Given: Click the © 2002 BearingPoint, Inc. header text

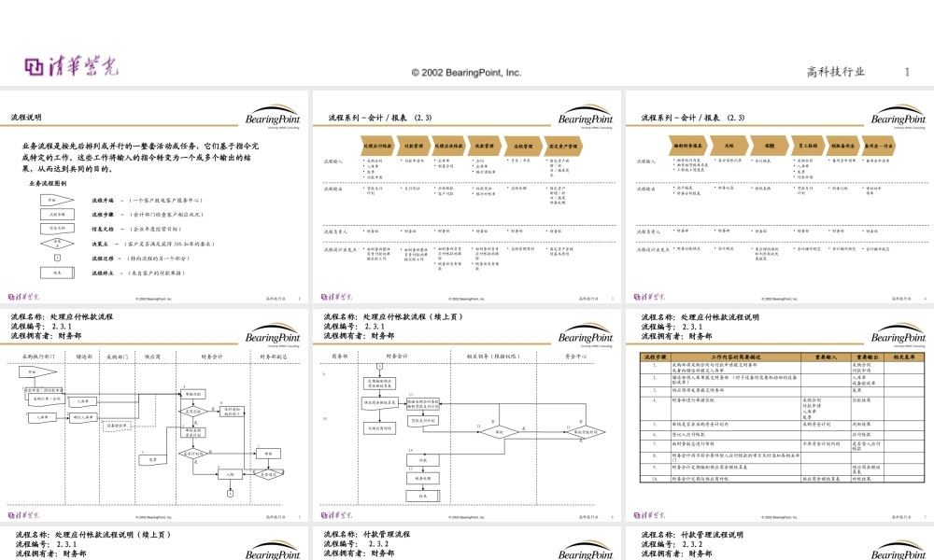Looking at the screenshot, I should [466, 73].
